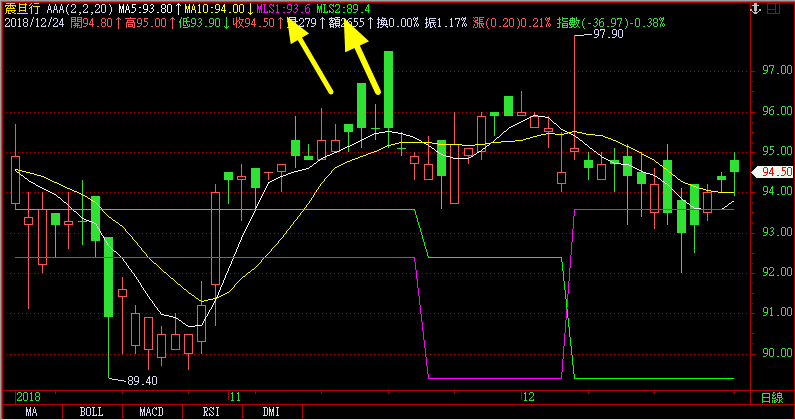Select the magenta MLS1:93.6 legend
The image size is (795, 420).
coord(284,7)
